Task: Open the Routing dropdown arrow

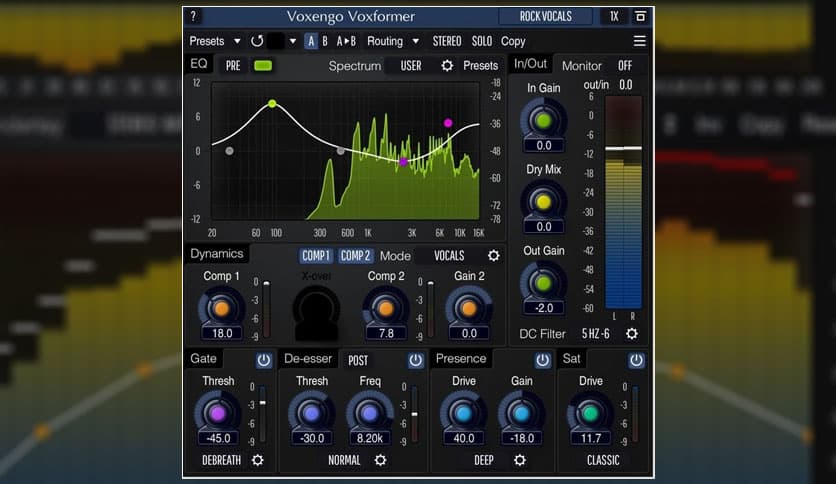Action: point(416,41)
